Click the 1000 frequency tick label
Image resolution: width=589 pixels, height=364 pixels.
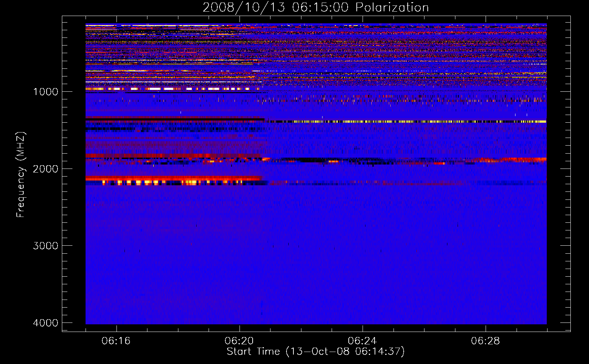click(46, 92)
